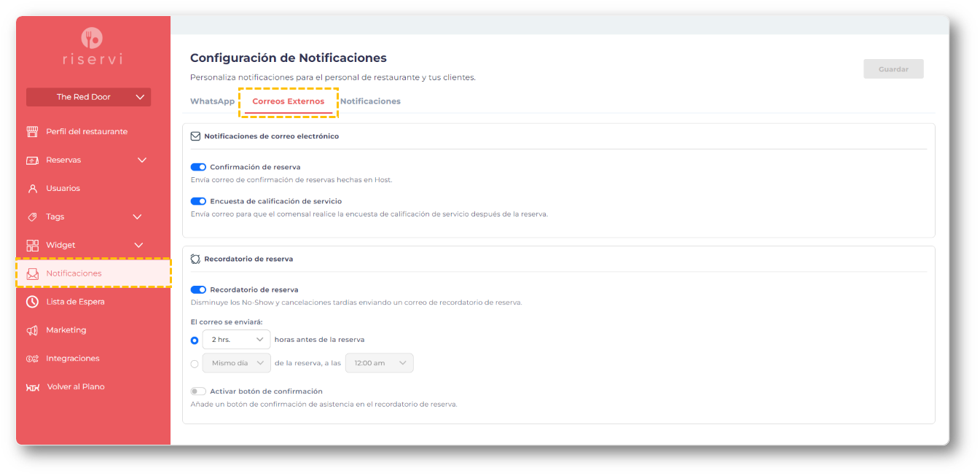This screenshot has width=980, height=476.
Task: Click the Marketing megaphone icon
Action: pos(32,330)
